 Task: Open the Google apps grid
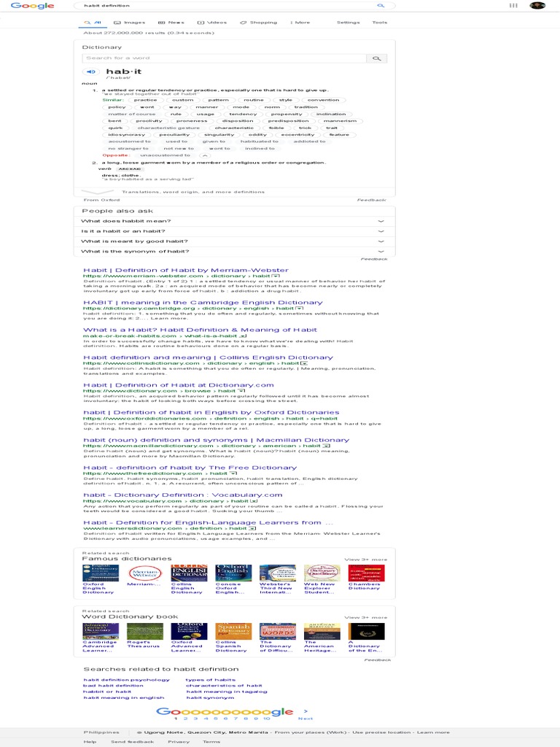pos(513,6)
